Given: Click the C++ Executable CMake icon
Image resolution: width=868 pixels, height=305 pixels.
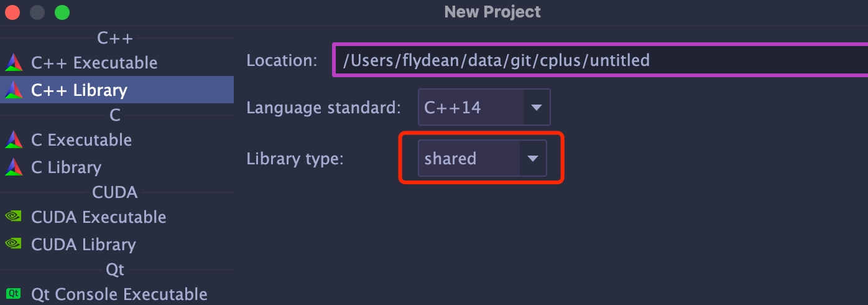Looking at the screenshot, I should tap(13, 63).
